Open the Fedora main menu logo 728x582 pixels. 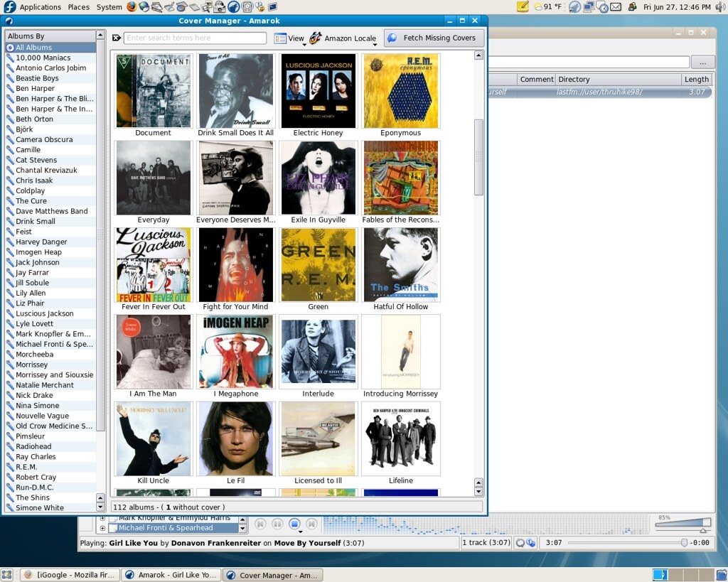coord(9,7)
